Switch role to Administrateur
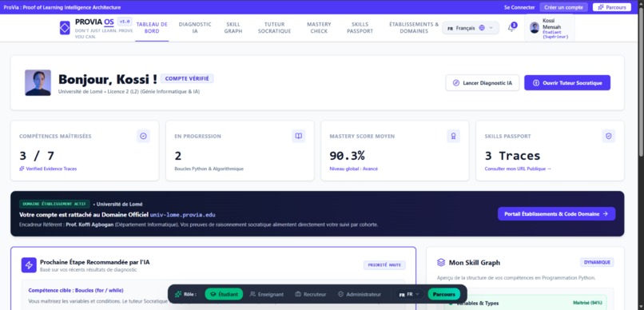The image size is (644, 310). (360, 294)
